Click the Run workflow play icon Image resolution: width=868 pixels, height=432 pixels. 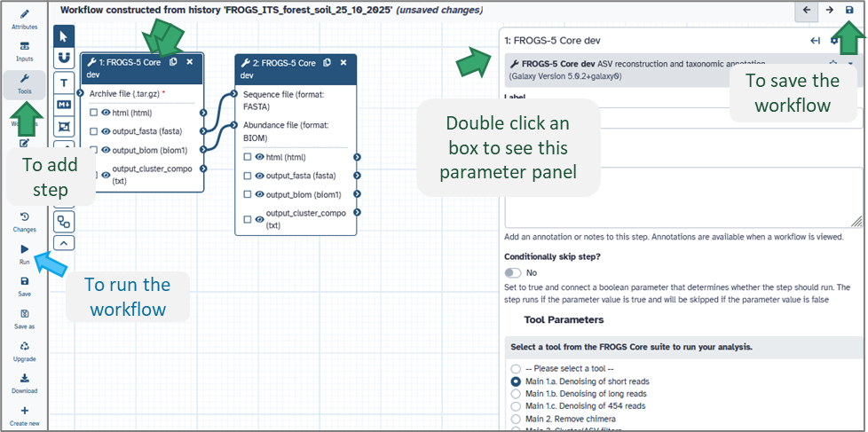[x=24, y=251]
